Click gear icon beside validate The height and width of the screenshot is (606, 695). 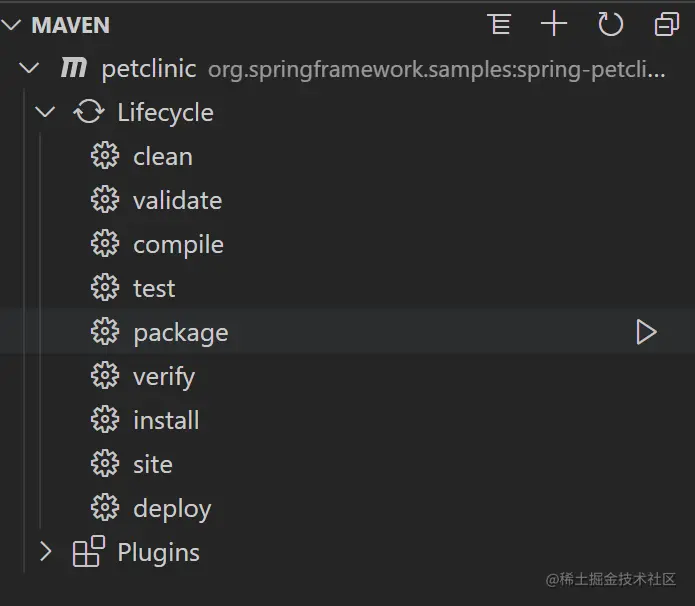(105, 199)
